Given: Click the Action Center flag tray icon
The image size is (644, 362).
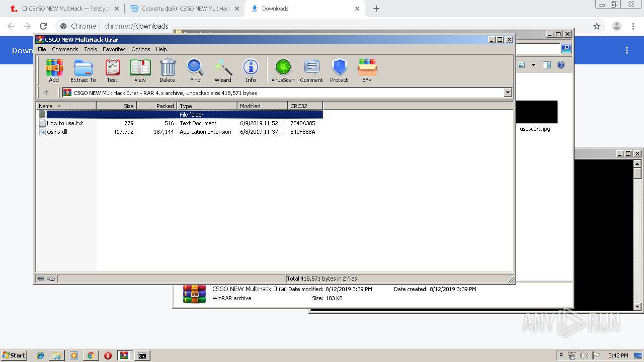Looking at the screenshot, I should 596,355.
